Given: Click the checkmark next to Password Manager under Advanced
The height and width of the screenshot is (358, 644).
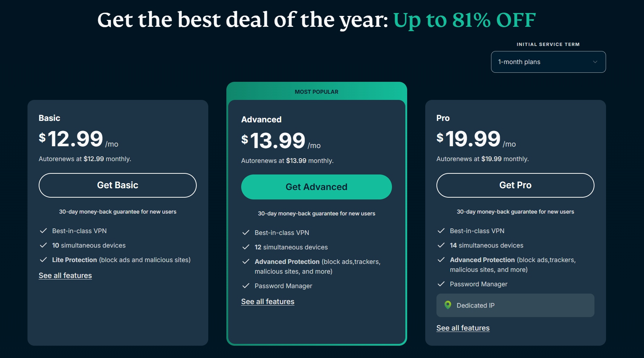Looking at the screenshot, I should tap(246, 286).
